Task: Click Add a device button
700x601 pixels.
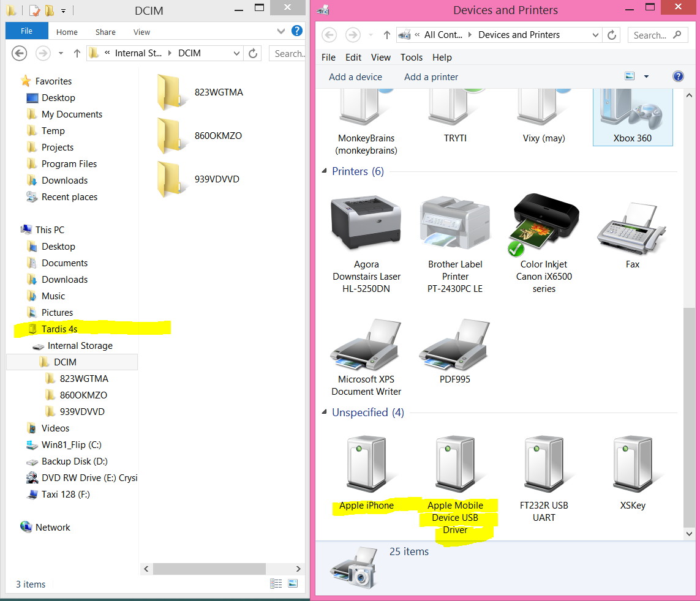Action: (355, 77)
